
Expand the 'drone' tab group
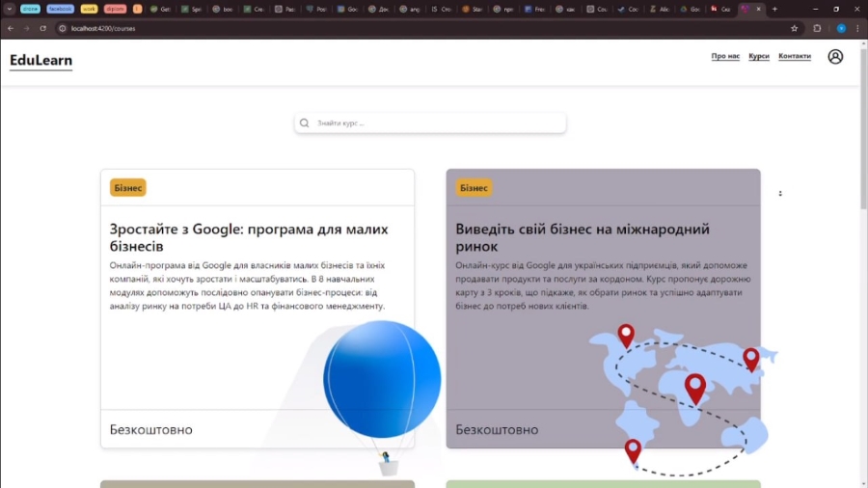pyautogui.click(x=30, y=9)
